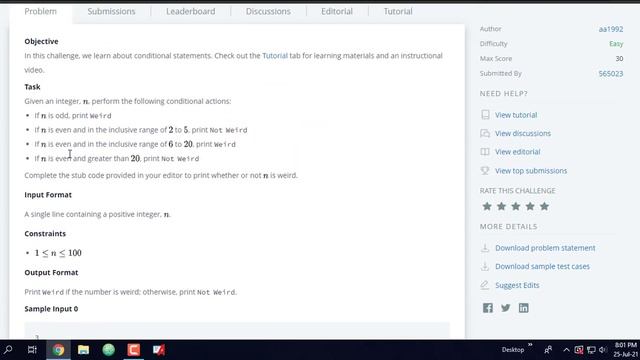Open the red C app in taskbar
The image size is (640, 360).
(133, 350)
